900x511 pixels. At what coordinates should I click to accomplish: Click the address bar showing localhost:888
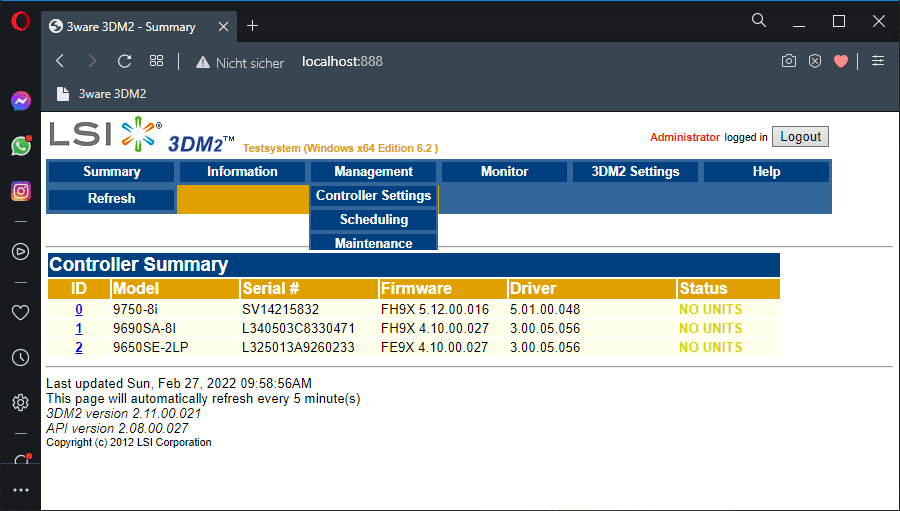342,61
